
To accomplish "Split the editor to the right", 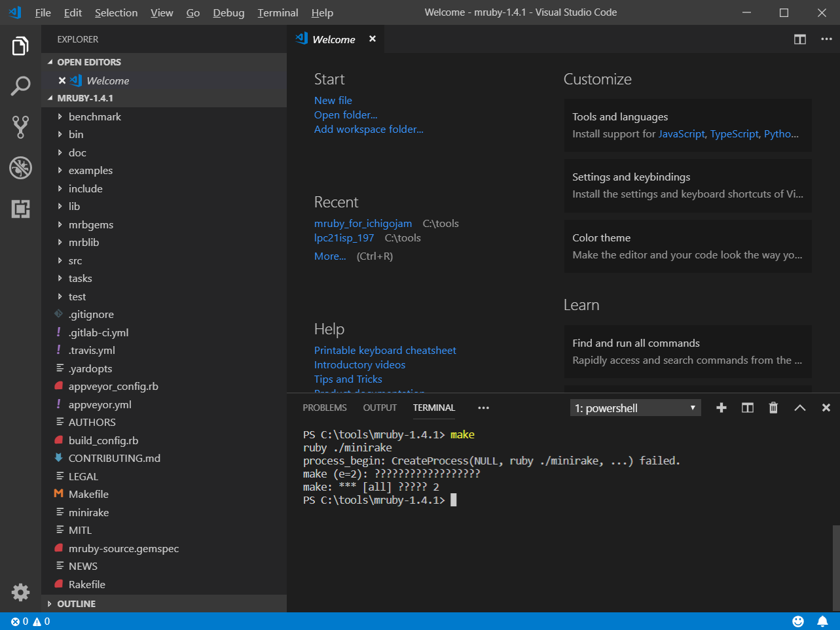I will coord(799,39).
